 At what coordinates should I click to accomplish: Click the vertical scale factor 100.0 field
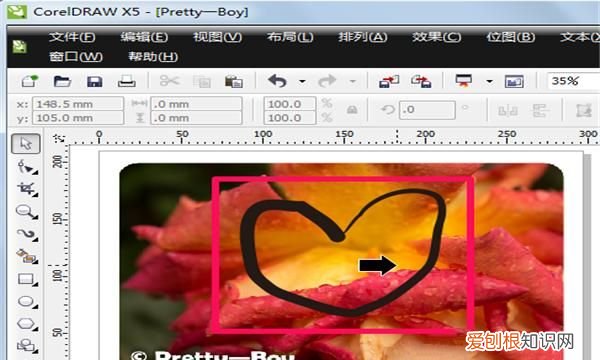[x=290, y=117]
